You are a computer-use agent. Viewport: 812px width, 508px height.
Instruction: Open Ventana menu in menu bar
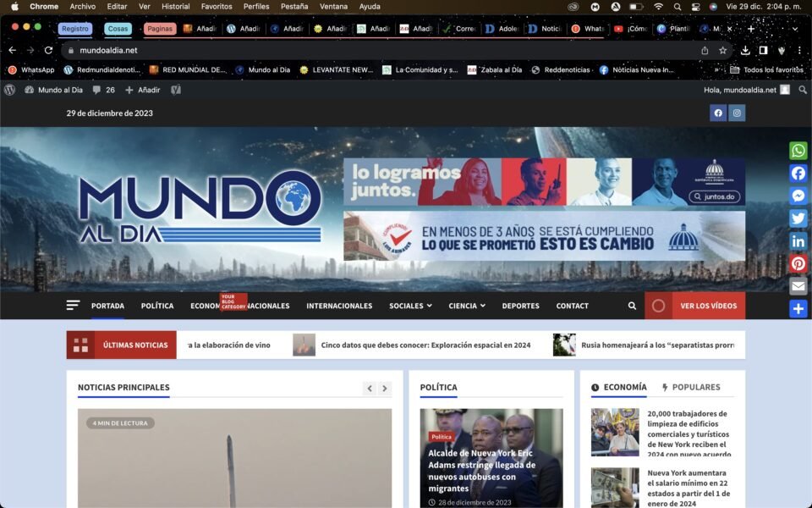[333, 7]
